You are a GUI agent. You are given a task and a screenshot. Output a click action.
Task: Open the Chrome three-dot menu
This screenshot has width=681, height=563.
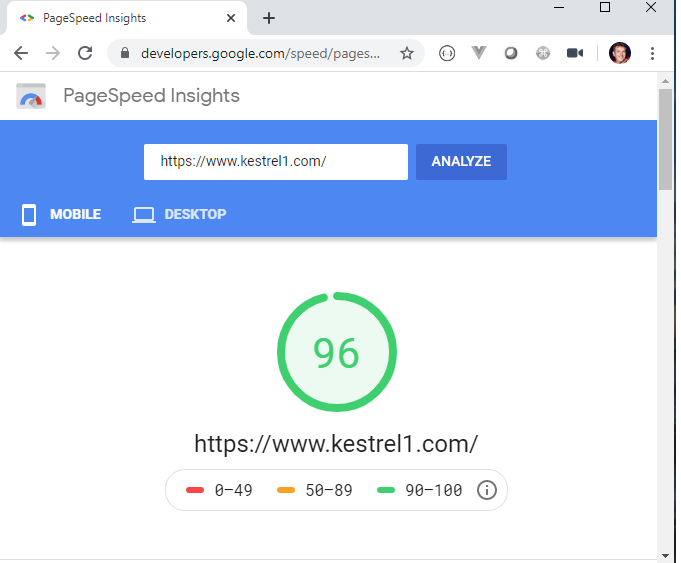pyautogui.click(x=652, y=53)
